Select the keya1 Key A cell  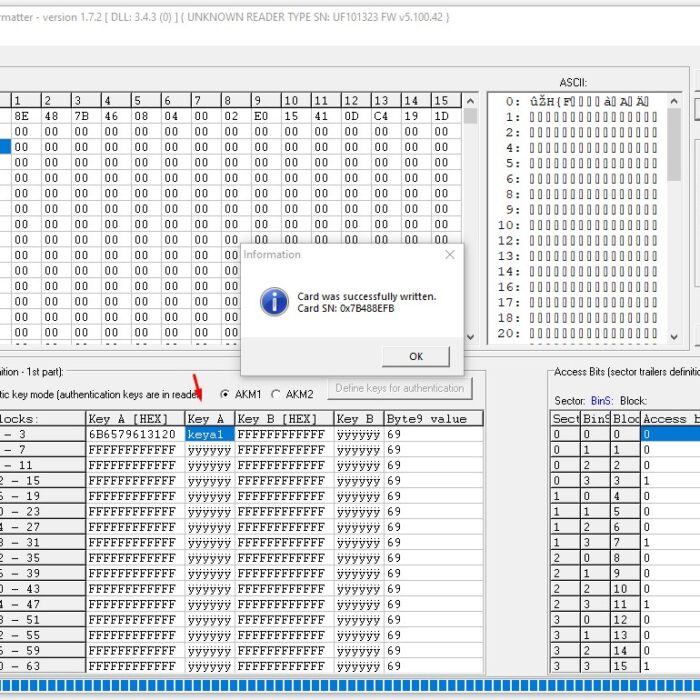[209, 434]
